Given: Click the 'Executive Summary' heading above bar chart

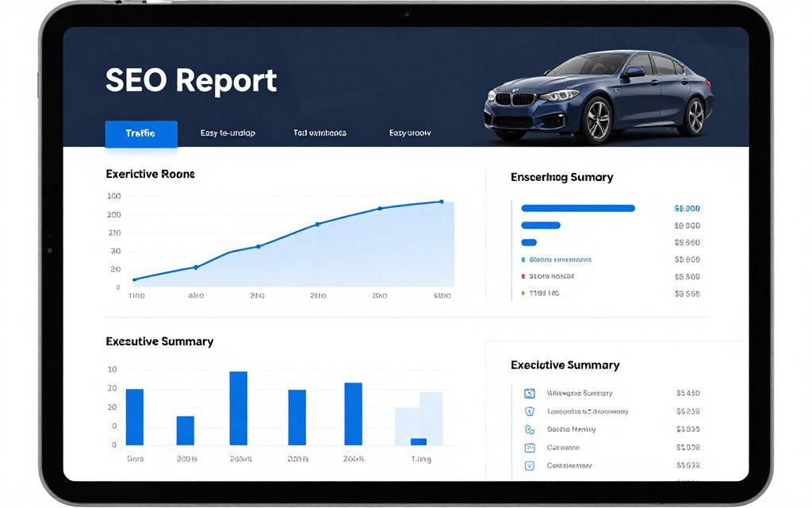Looking at the screenshot, I should coord(159,341).
